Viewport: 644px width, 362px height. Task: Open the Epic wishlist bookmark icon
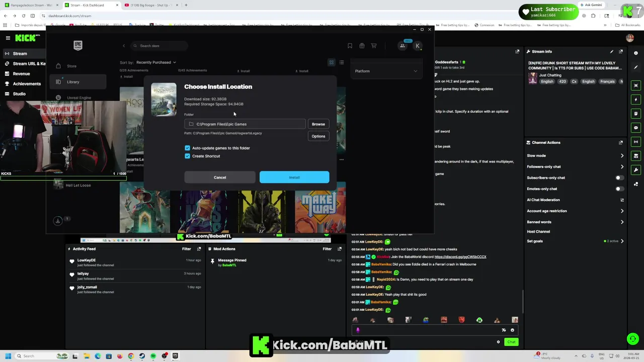(350, 46)
